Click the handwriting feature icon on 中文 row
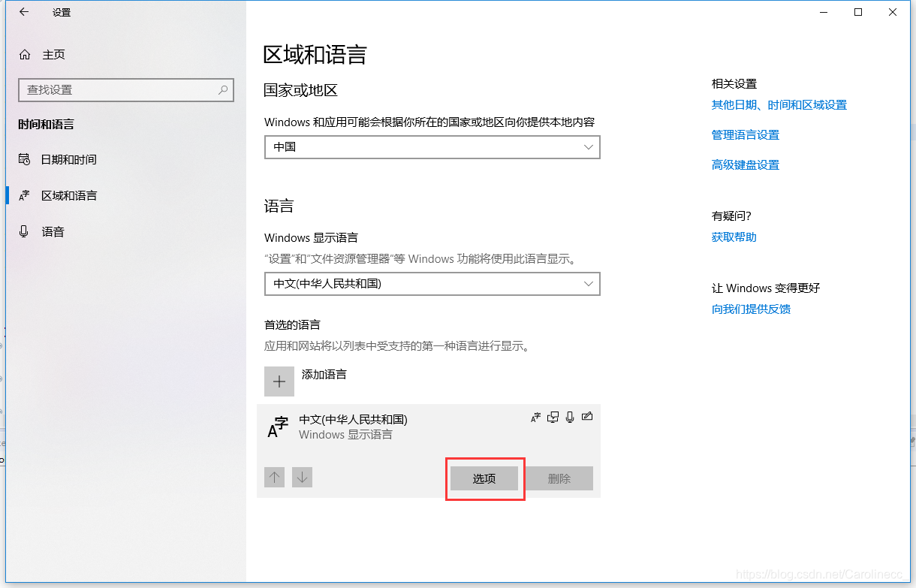Screen dimensions: 916x588 click(587, 417)
